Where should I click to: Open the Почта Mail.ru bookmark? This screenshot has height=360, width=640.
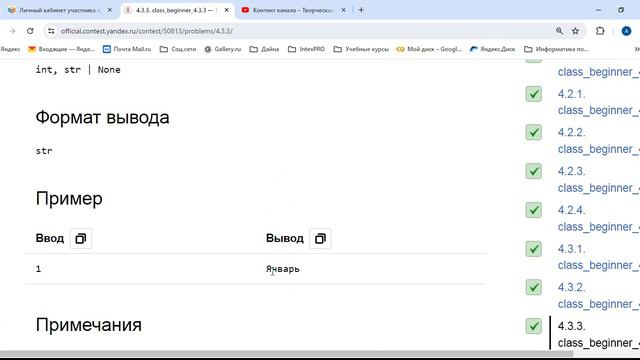(x=127, y=49)
